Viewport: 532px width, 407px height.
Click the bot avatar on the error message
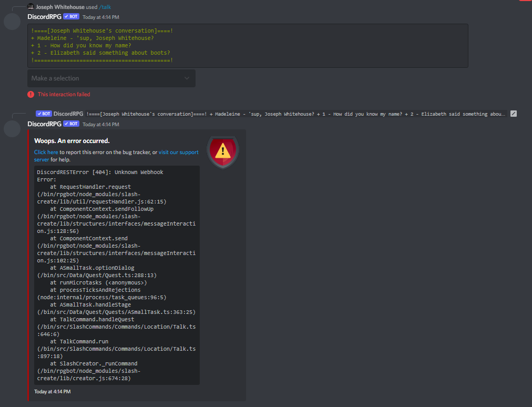12,129
